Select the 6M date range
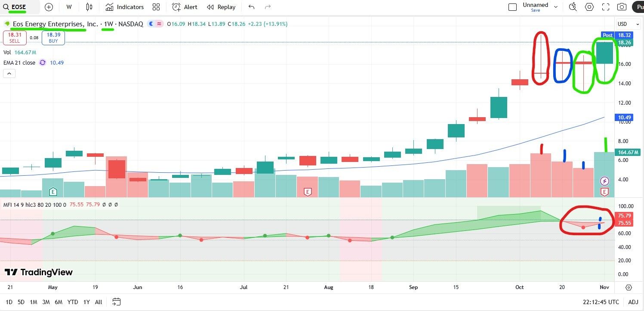 (59, 302)
